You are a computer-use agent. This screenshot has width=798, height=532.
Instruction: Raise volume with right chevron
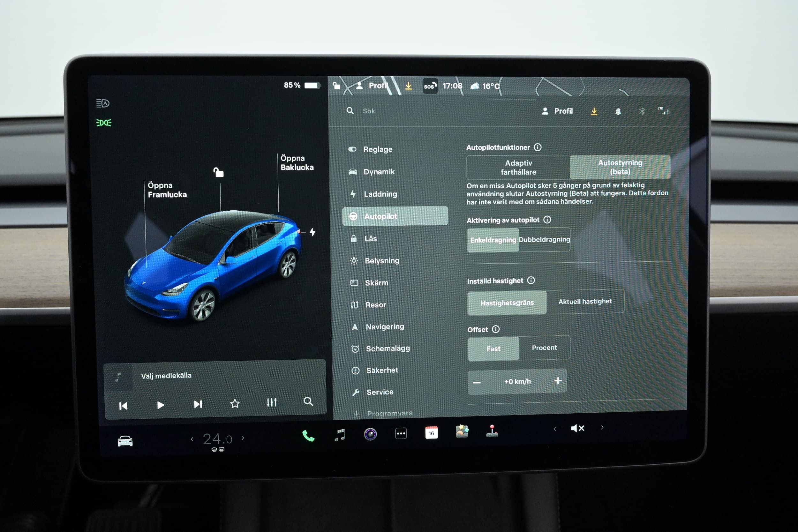(x=602, y=428)
